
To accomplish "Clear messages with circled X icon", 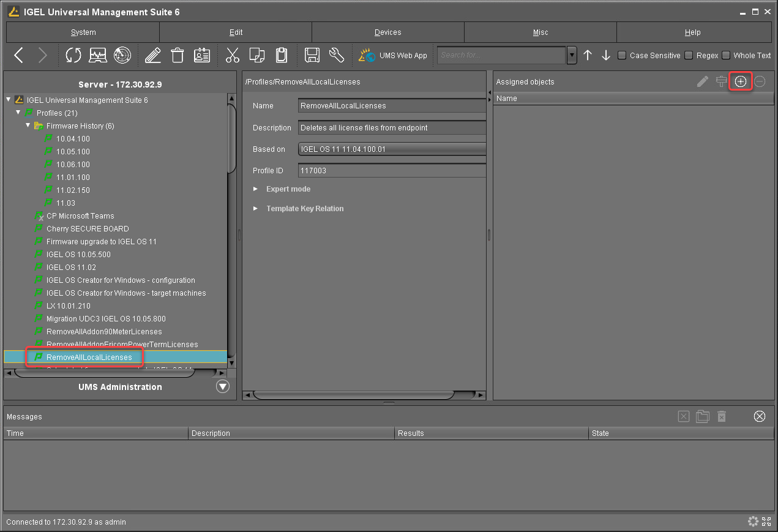I will (760, 416).
